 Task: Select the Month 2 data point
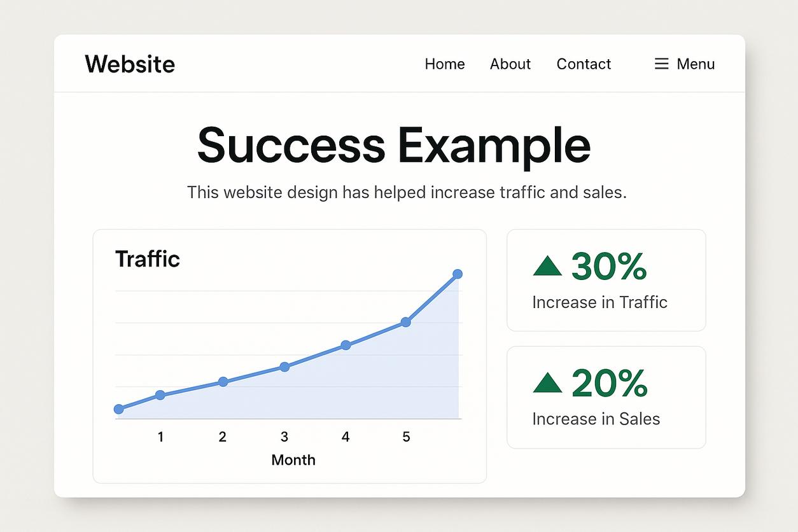223,382
